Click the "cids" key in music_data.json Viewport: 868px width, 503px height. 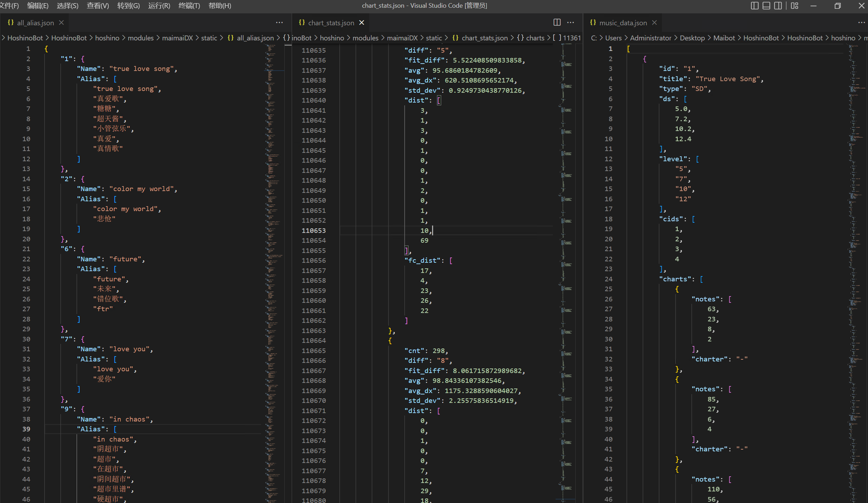click(671, 219)
